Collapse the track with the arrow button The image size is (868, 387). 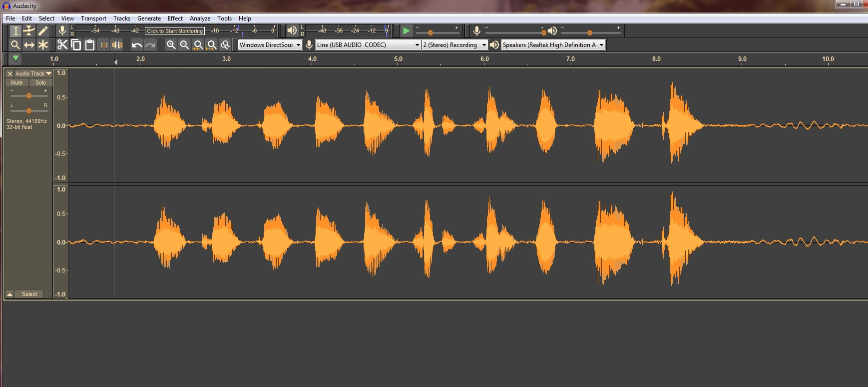click(9, 294)
